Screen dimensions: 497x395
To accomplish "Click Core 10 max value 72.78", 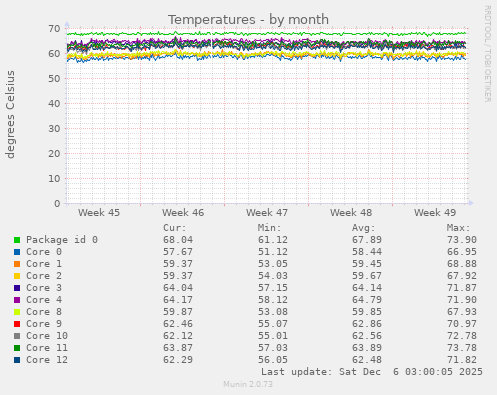I will (x=462, y=336).
